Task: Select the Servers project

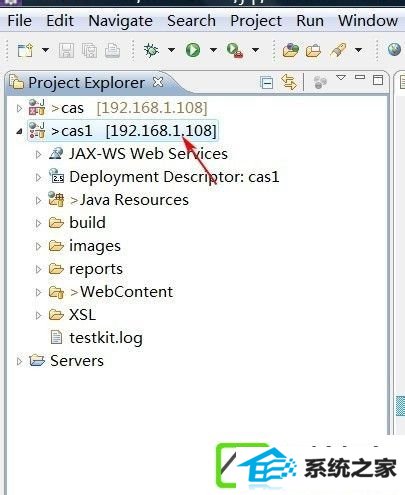Action: 77,361
